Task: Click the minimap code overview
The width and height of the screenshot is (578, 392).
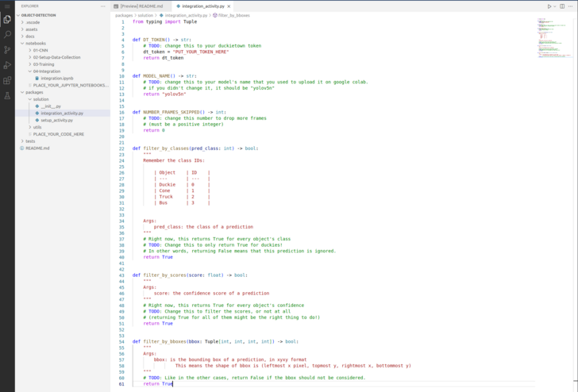Action: (x=555, y=37)
